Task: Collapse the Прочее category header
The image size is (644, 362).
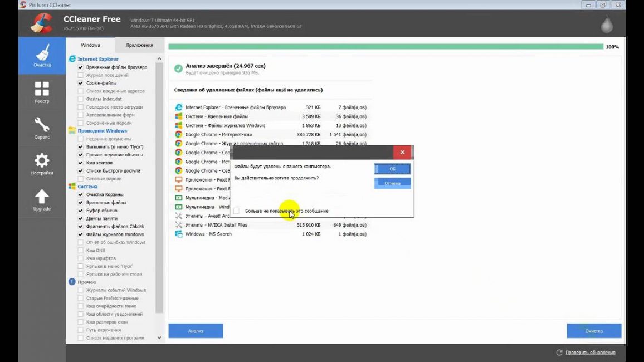Action: click(87, 282)
